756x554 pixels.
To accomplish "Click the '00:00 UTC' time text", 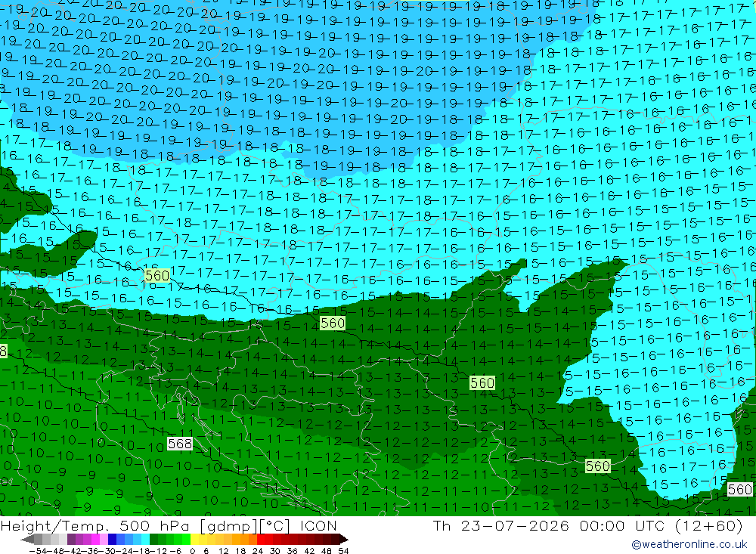I will point(624,525).
